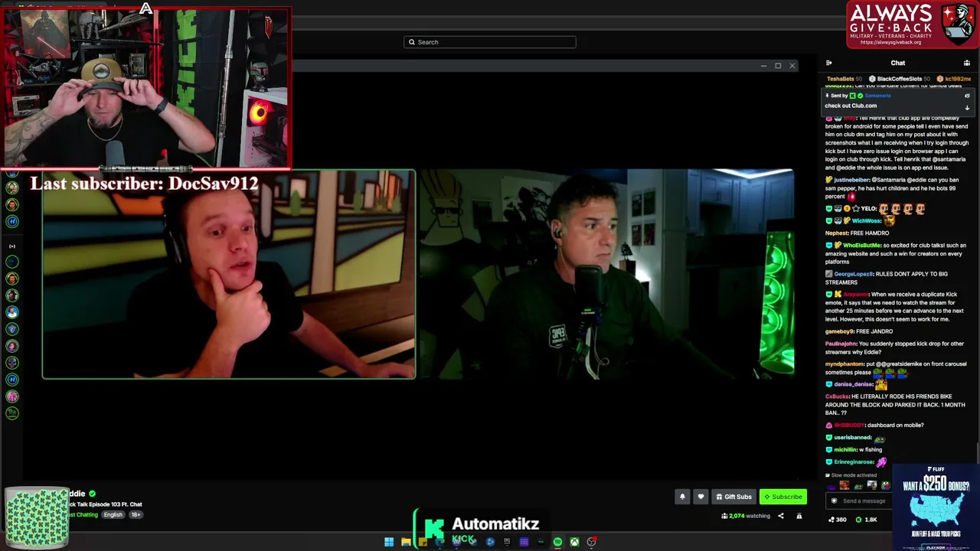Click TeshaBets in the gift leaderboard

(840, 79)
